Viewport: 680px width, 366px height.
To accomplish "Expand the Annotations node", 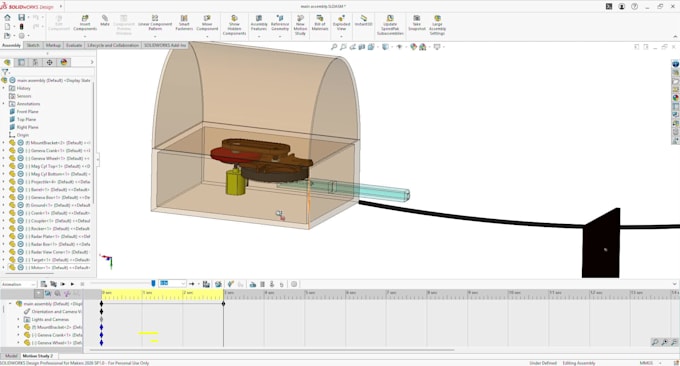I will point(4,104).
